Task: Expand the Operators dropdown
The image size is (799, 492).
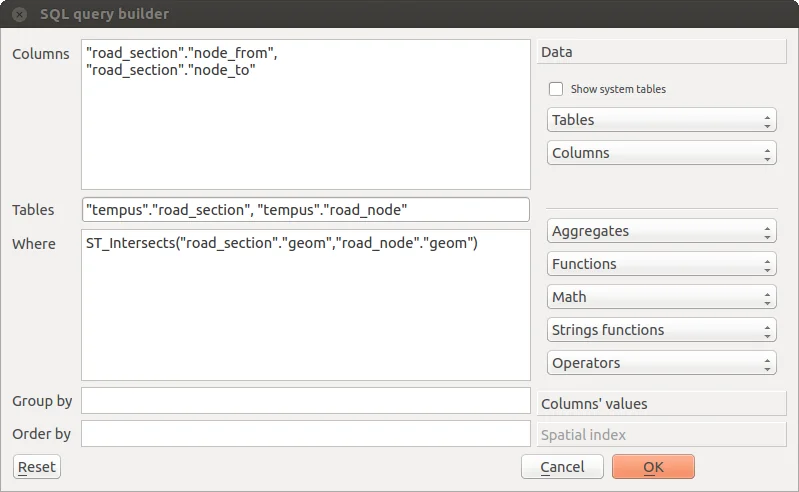Action: coord(661,363)
